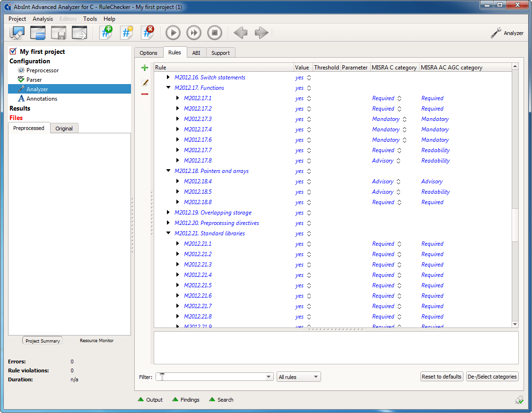Image resolution: width=532 pixels, height=413 pixels.
Task: Click the Project Summary button
Action: tap(43, 341)
